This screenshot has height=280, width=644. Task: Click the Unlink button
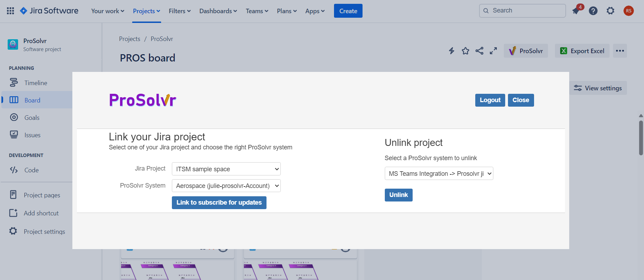[x=398, y=195]
